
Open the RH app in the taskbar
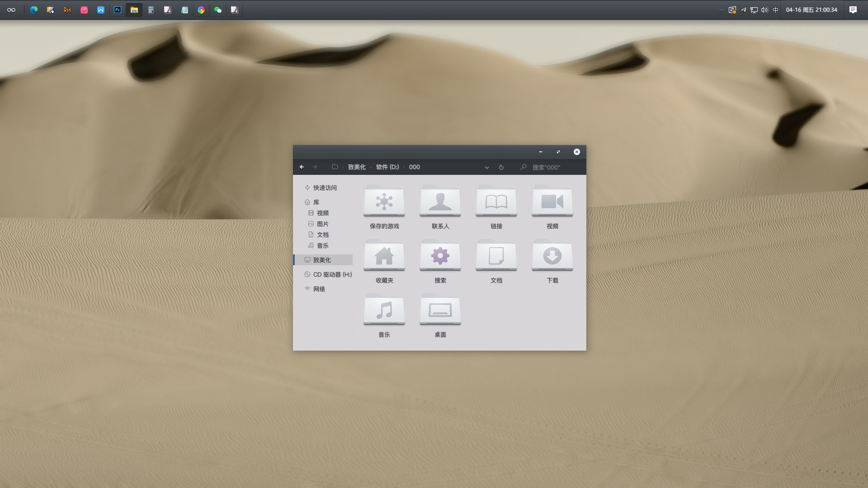(67, 10)
